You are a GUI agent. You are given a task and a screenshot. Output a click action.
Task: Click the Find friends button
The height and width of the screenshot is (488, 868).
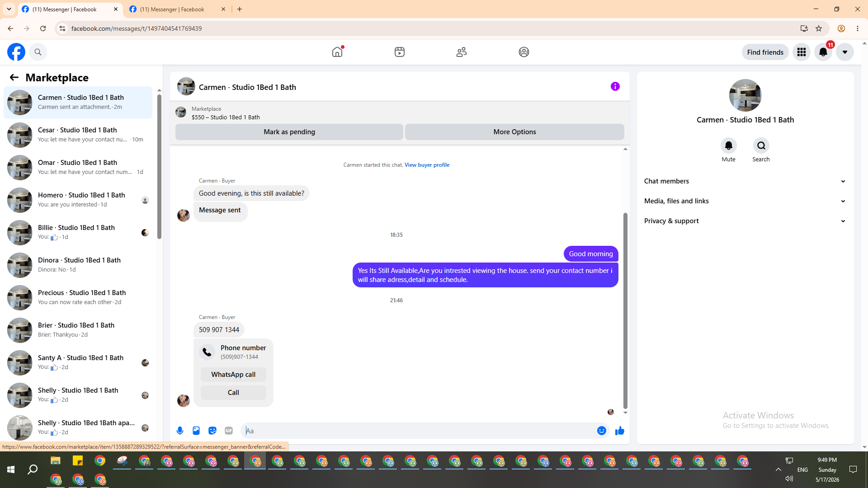click(x=765, y=52)
